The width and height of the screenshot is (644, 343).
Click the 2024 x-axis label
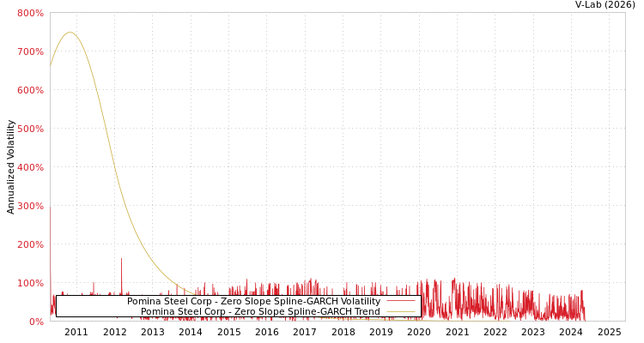pos(571,332)
